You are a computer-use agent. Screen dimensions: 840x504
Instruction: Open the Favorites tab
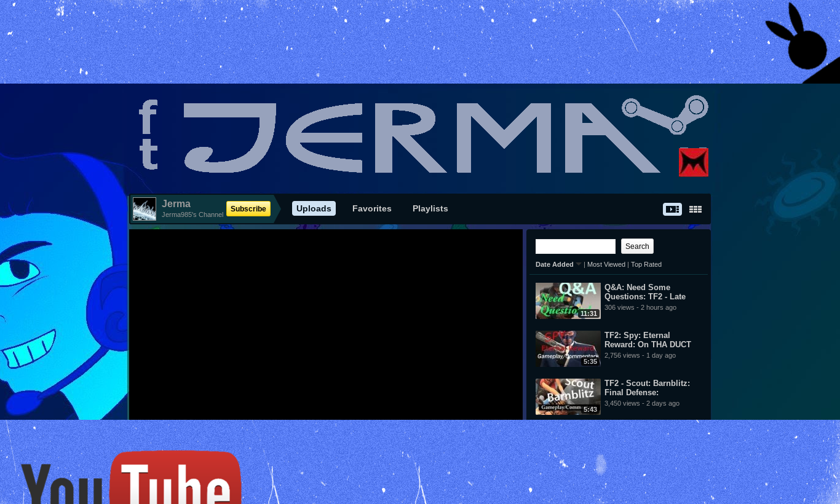372,208
